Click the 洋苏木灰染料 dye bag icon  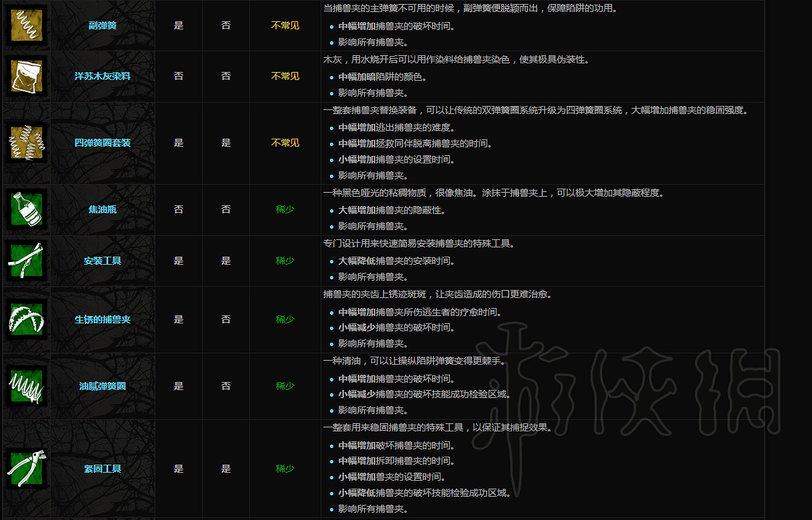27,76
